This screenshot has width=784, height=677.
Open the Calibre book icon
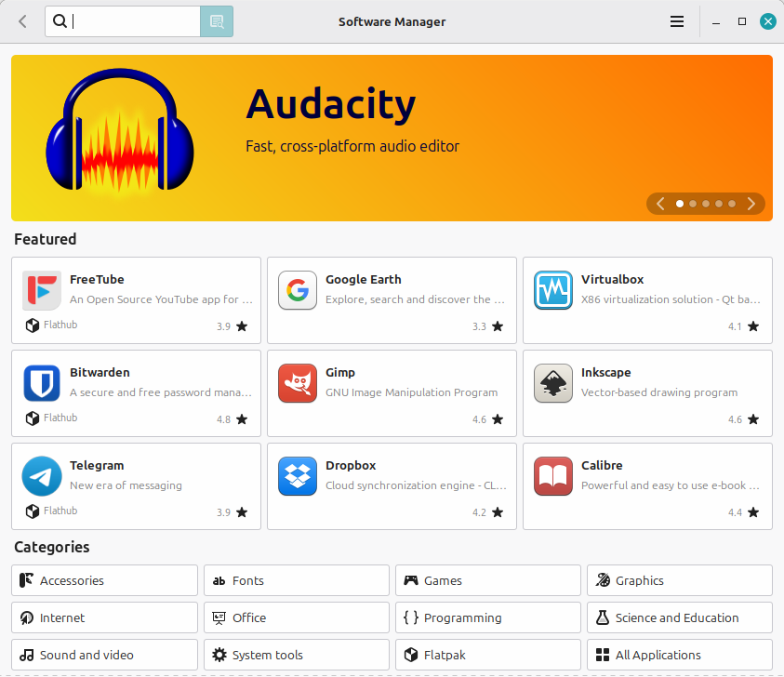[x=553, y=476]
